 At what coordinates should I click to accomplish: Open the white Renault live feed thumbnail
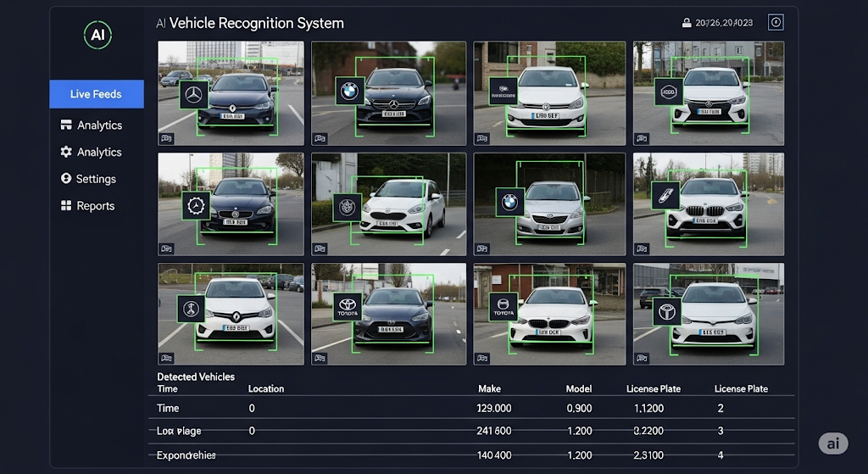coord(231,314)
